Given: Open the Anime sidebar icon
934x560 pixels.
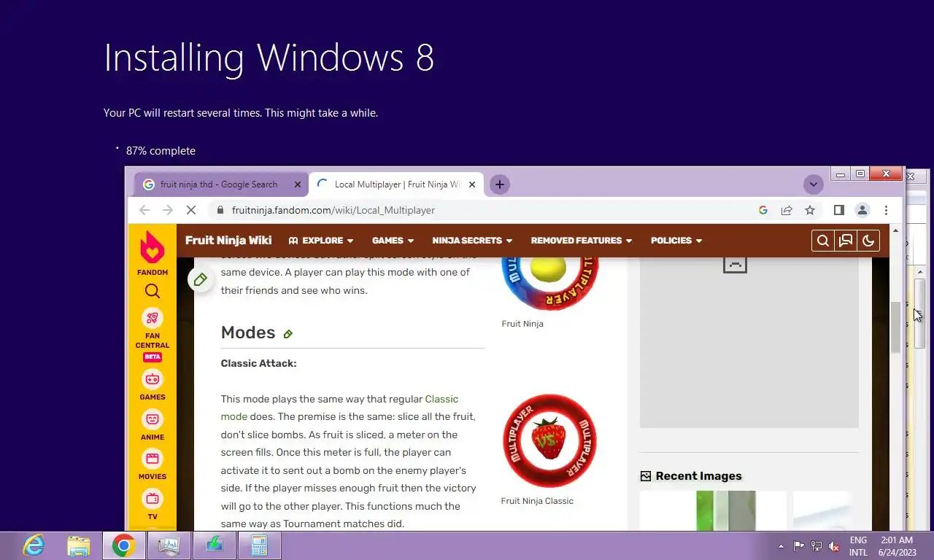Looking at the screenshot, I should 152,419.
